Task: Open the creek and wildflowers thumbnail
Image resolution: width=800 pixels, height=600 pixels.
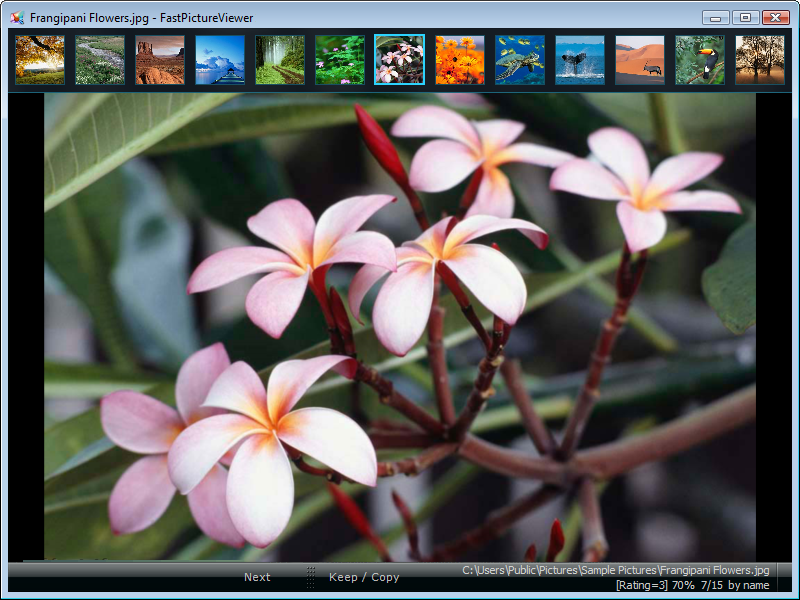Action: click(x=100, y=60)
